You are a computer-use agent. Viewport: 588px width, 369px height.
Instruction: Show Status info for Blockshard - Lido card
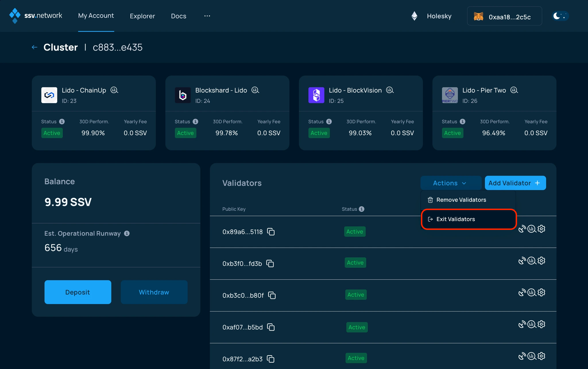pos(196,122)
